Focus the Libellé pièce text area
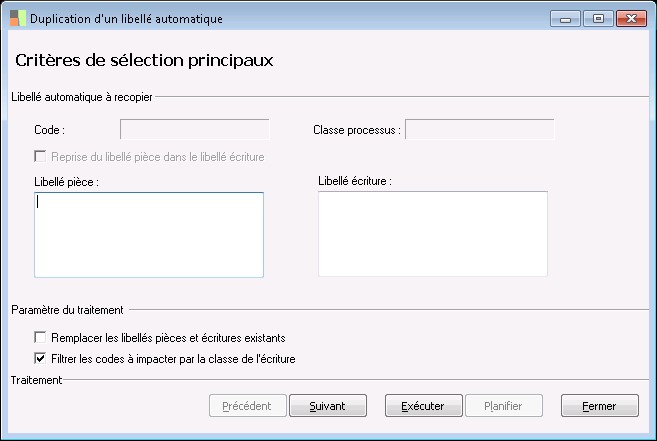This screenshot has height=441, width=657. 148,234
